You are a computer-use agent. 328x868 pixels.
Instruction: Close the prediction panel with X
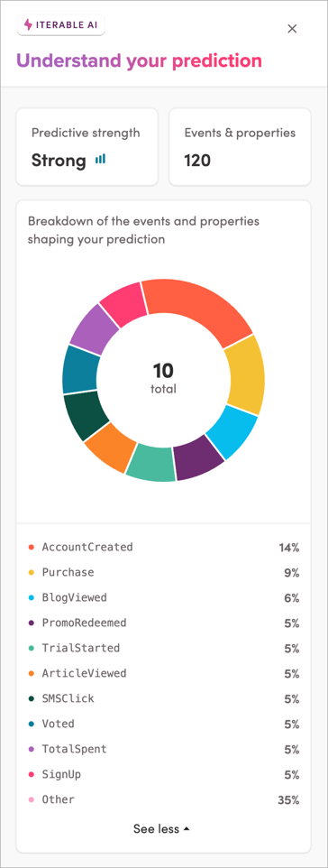point(292,29)
